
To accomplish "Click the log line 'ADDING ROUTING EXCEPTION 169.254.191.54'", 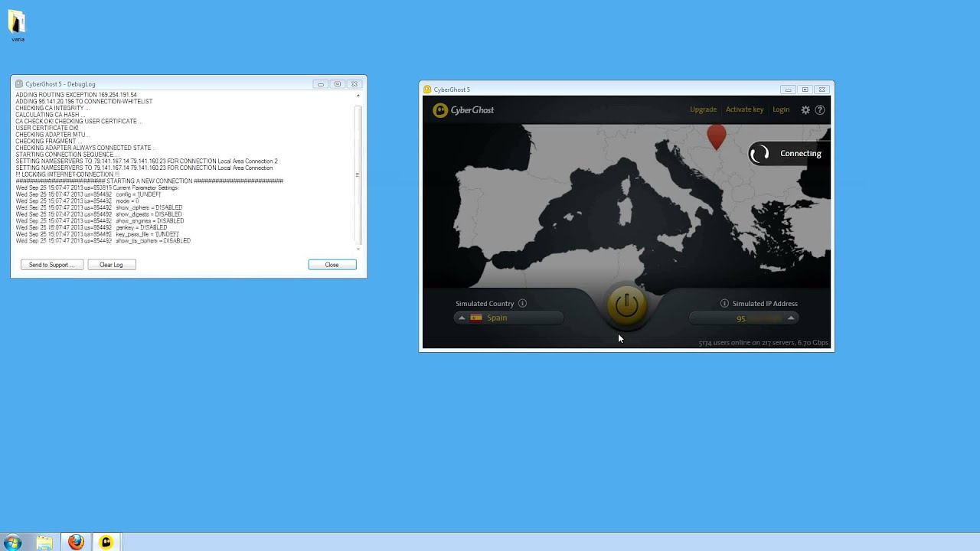I will [x=77, y=95].
